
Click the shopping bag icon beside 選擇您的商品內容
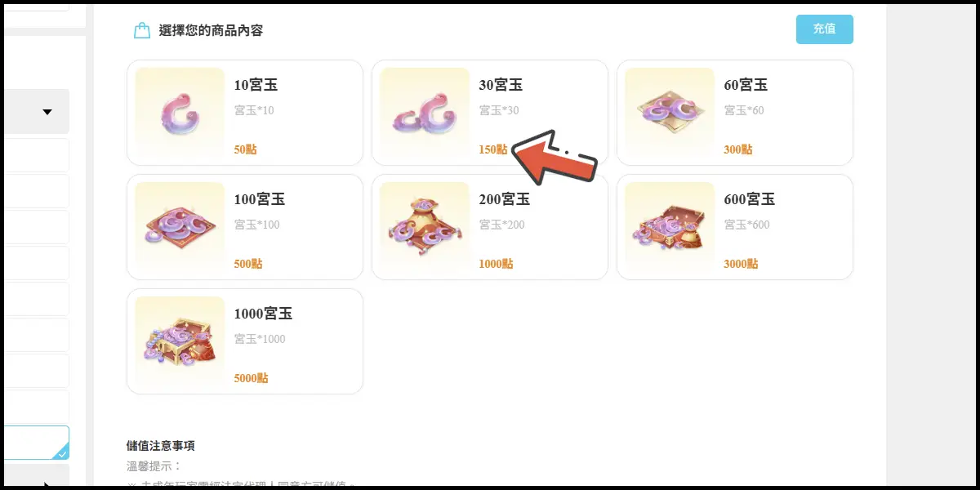coord(142,30)
